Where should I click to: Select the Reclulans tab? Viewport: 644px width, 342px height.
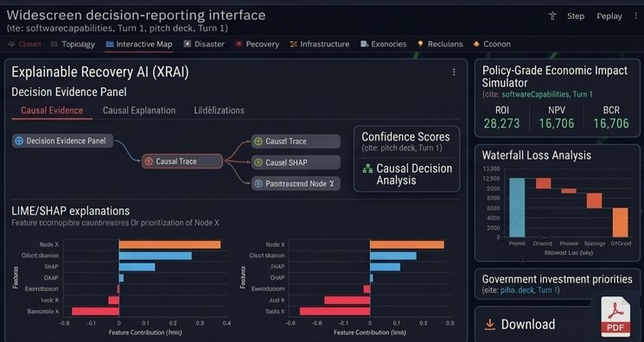(x=440, y=44)
